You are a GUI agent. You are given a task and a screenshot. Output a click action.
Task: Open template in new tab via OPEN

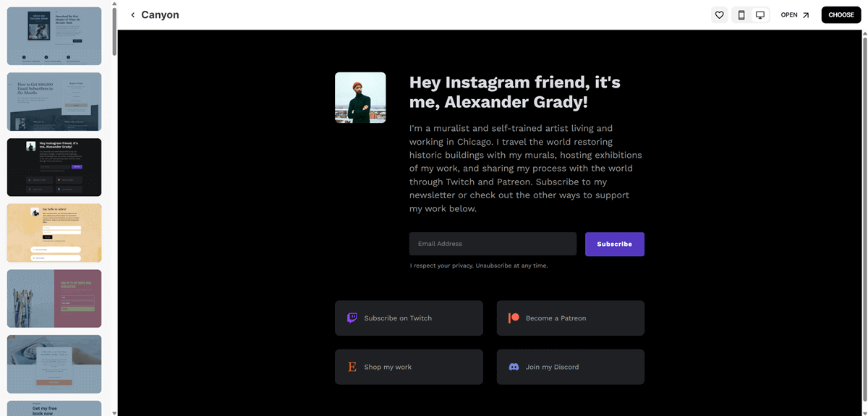[795, 15]
